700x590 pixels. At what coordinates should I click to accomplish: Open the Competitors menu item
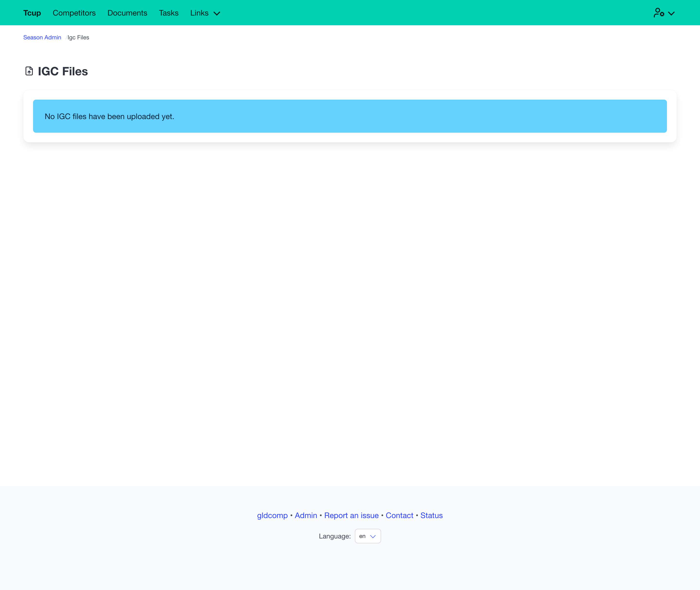74,13
